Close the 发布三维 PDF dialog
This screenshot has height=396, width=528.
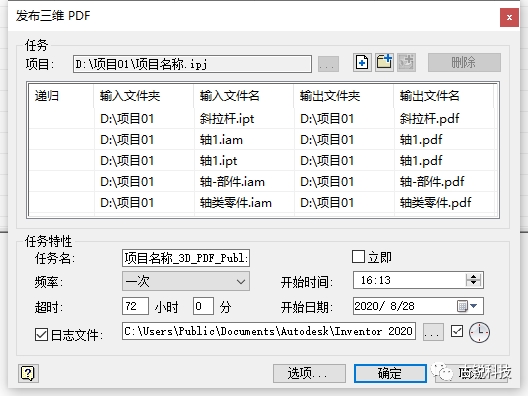pyautogui.click(x=509, y=17)
